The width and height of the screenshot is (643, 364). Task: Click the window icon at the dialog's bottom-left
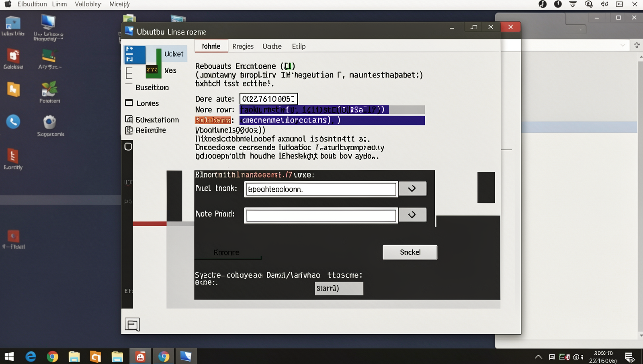pos(132,324)
